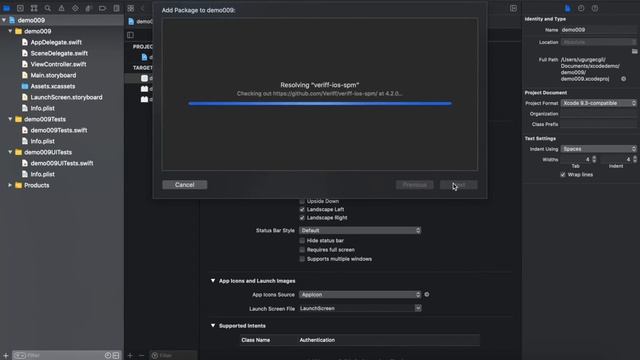This screenshot has width=640, height=360.
Task: Show the History inspector
Action: click(581, 8)
